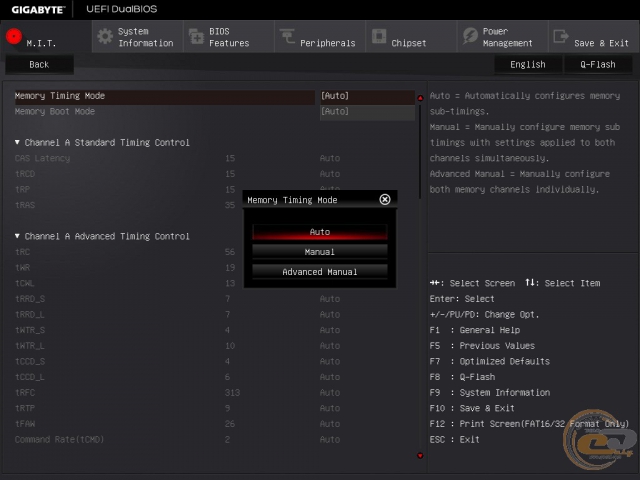Click the tWTR_L timing label
This screenshot has height=480, width=640.
(29, 346)
